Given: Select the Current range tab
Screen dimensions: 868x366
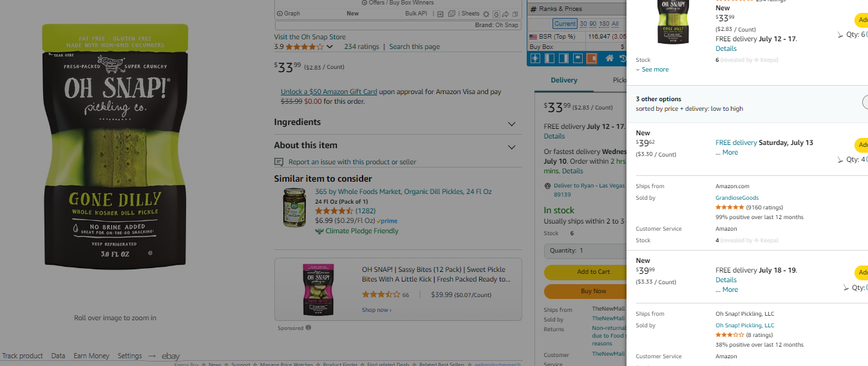Looking at the screenshot, I should tap(565, 24).
